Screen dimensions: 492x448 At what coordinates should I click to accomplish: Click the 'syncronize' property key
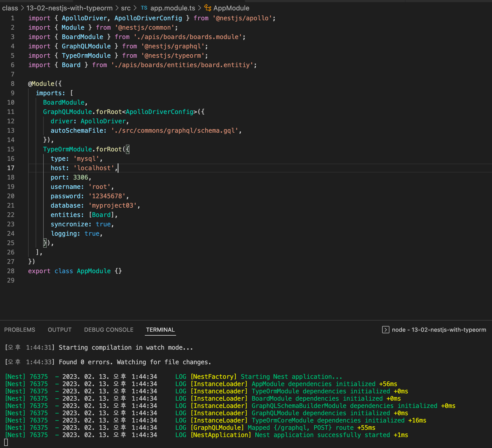tap(69, 224)
